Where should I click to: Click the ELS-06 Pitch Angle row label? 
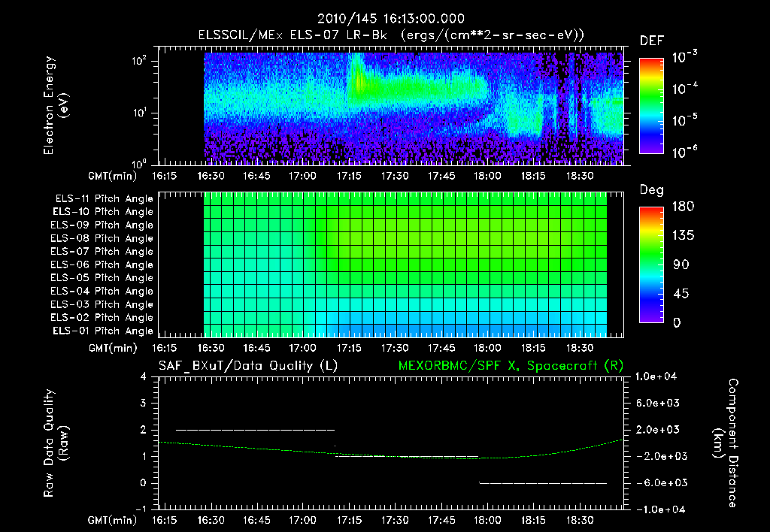pos(102,265)
